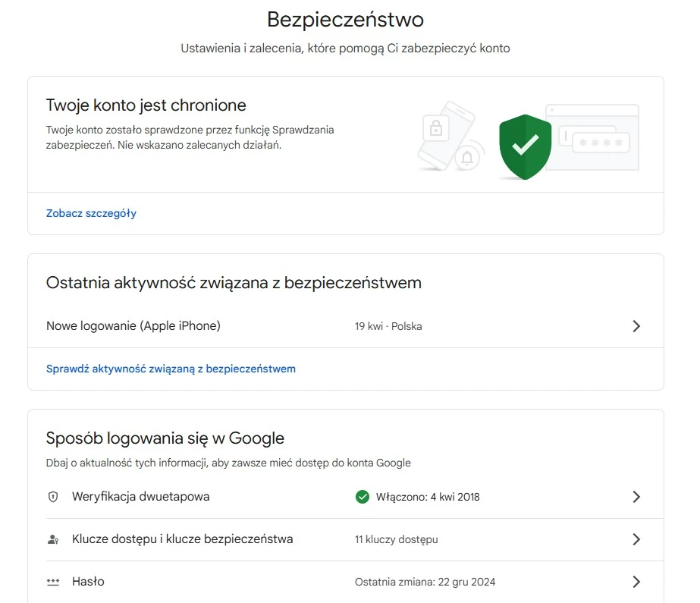Expand Hasło settings with the right chevron
700x603 pixels.
636,582
